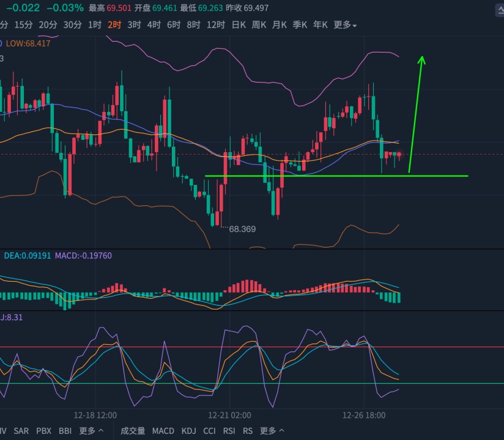This screenshot has height=440, width=504.
Task: Open the 月K monthly candlestick view
Action: point(280,24)
